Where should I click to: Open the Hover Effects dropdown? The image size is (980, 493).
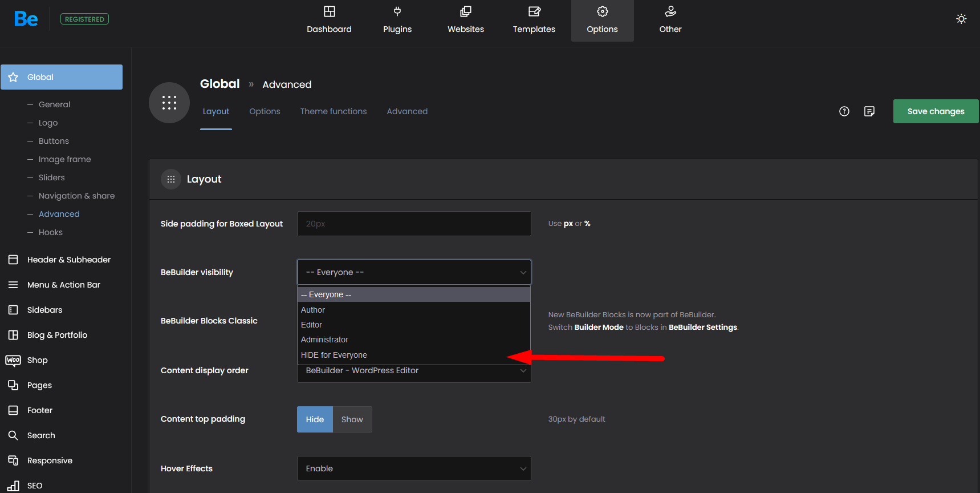point(414,468)
